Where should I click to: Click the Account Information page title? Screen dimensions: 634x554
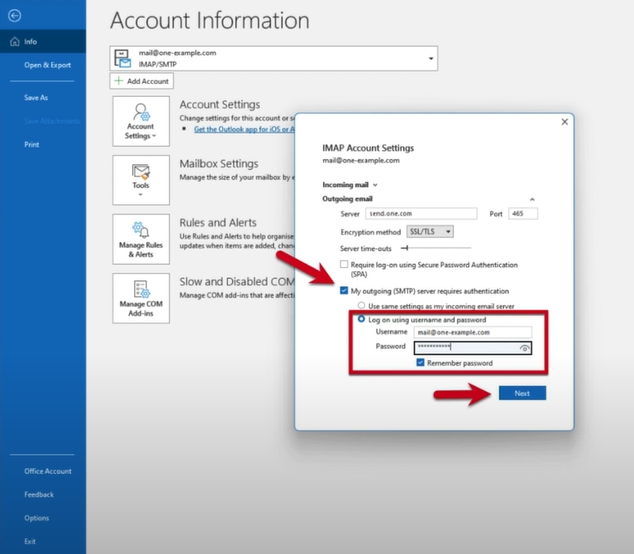(x=210, y=20)
